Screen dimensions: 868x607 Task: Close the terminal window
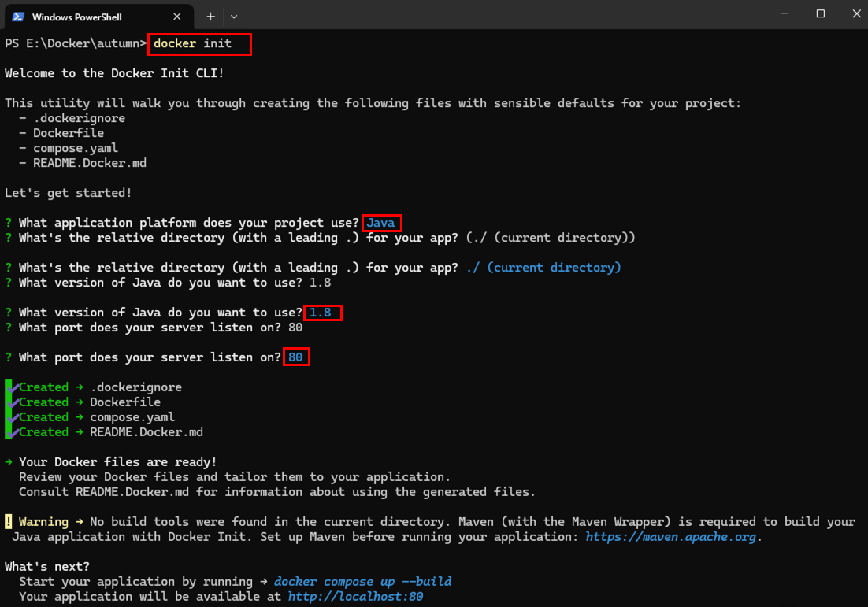pos(856,13)
